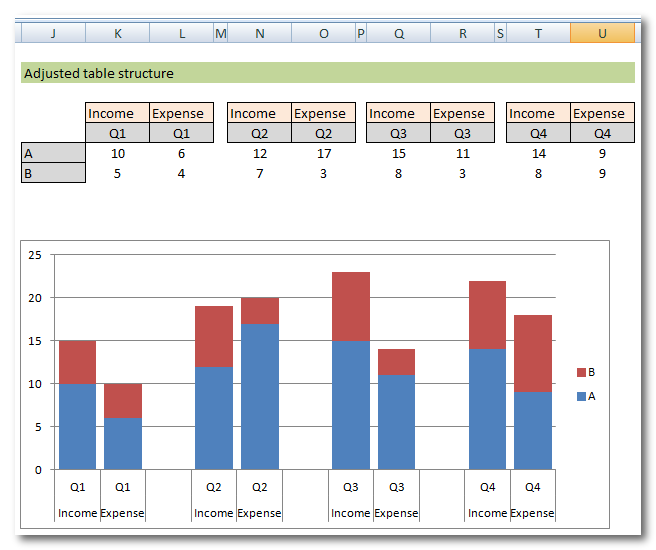
Task: Click the row label cell 'A' in table
Action: 53,153
